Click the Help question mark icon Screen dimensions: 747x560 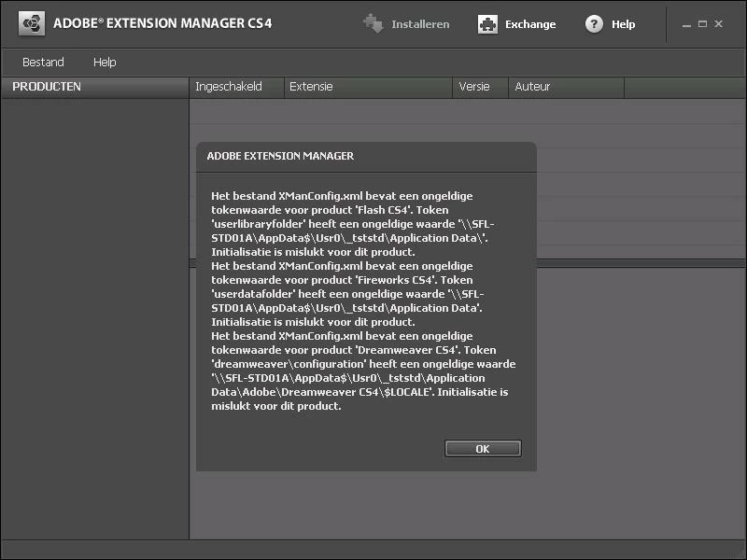(594, 24)
